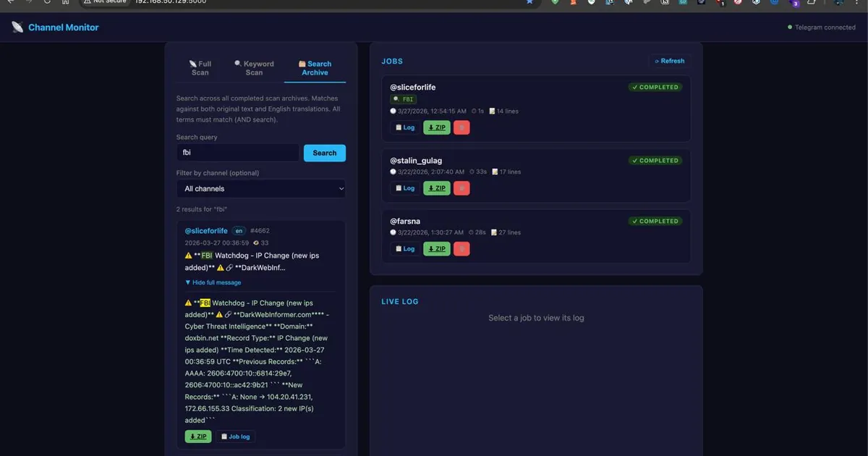This screenshot has height=456, width=868.
Task: Refresh the Jobs list
Action: [x=669, y=61]
